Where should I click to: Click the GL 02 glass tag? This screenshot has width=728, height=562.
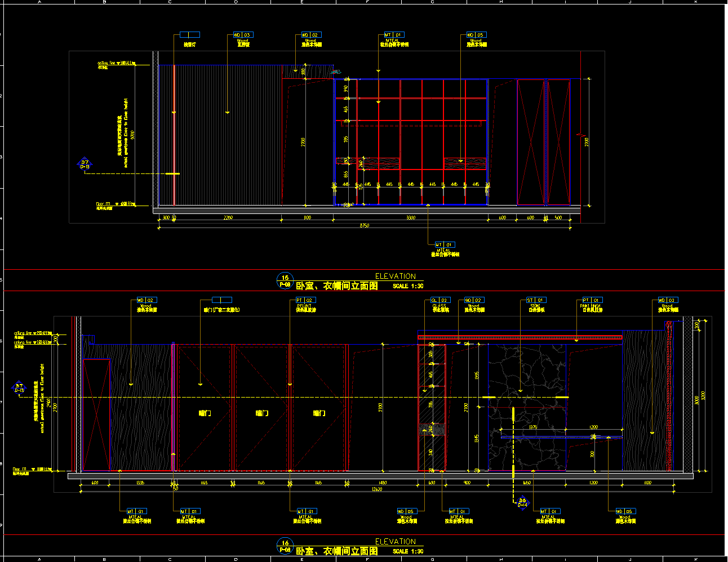pyautogui.click(x=440, y=300)
